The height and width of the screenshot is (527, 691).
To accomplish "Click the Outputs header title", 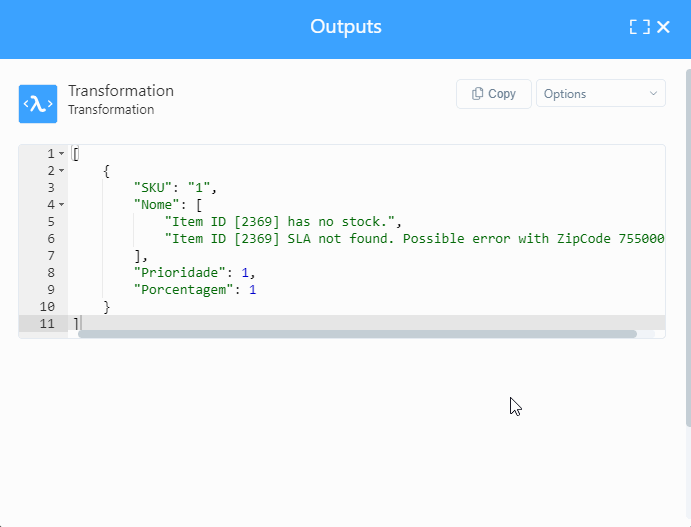I will click(x=345, y=27).
